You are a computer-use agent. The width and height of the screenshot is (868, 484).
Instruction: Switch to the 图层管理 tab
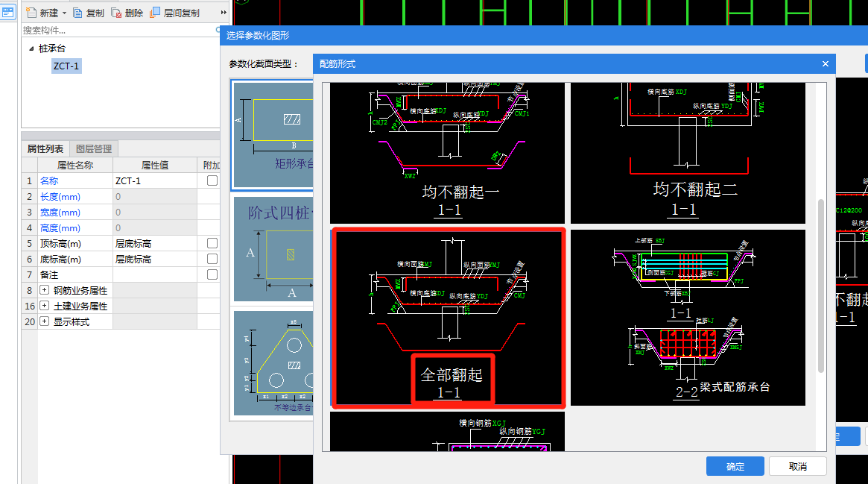[x=94, y=148]
